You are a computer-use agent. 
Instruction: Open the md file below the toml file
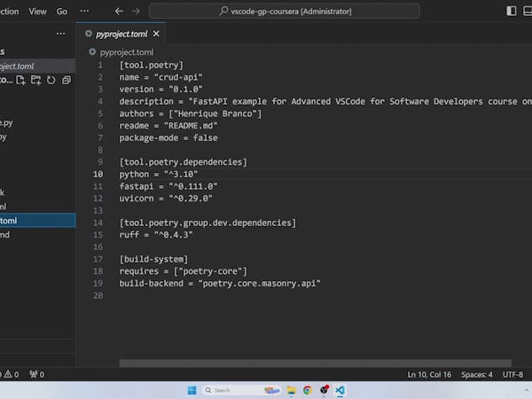tap(37, 235)
